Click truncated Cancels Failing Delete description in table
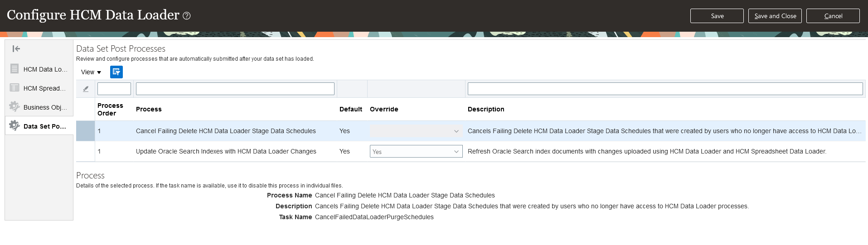Viewport: 868px width, 245px height. tap(664, 131)
